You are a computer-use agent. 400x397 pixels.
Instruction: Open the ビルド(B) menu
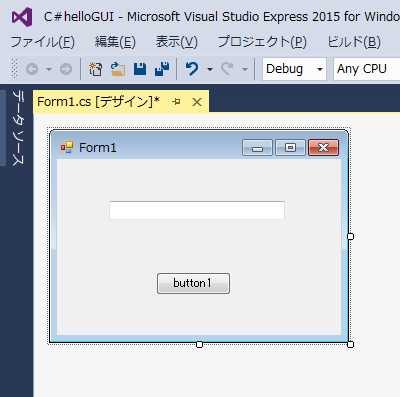click(x=354, y=42)
